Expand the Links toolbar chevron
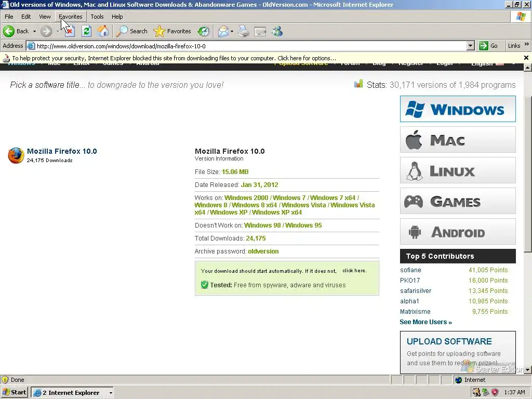532x399 pixels. pos(527,44)
